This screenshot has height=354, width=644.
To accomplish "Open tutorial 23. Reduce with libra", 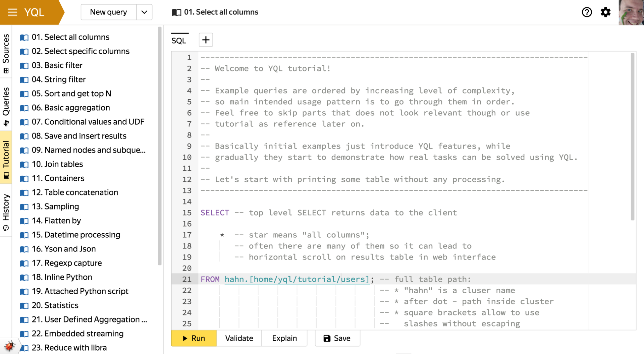I will pyautogui.click(x=69, y=348).
